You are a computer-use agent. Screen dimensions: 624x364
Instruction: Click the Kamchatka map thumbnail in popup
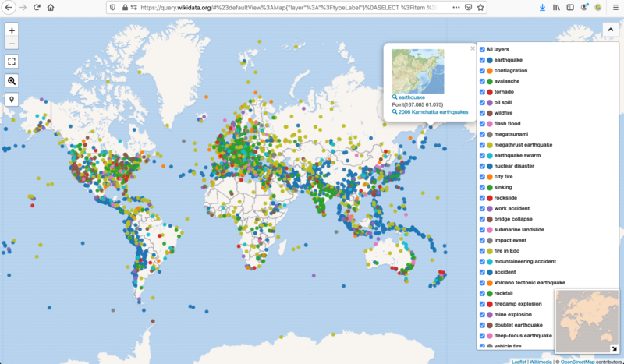418,71
